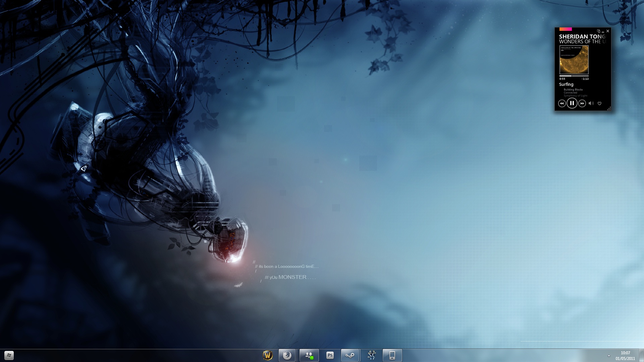Mute the player volume speaker icon

(591, 104)
